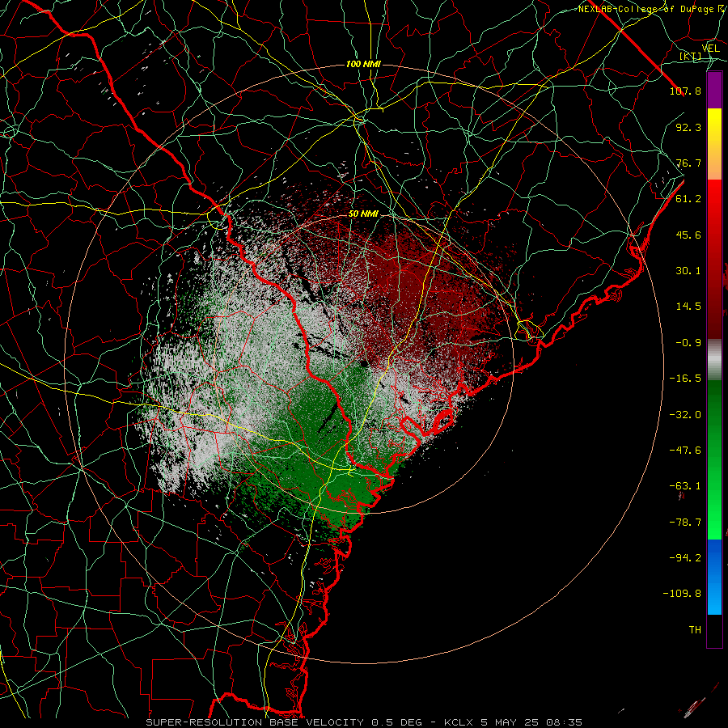Select the -94.2 legend value
This screenshot has height=728, width=728.
[x=685, y=557]
